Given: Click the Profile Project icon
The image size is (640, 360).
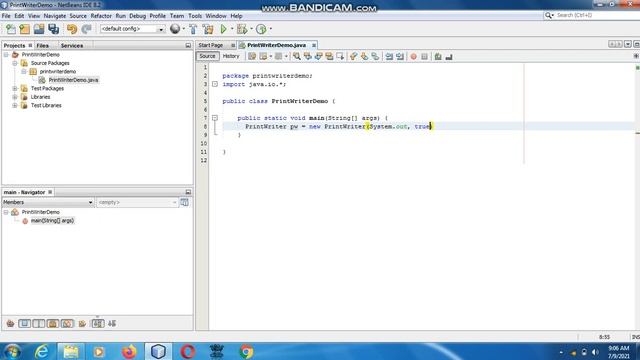Looking at the screenshot, I should click(x=261, y=29).
